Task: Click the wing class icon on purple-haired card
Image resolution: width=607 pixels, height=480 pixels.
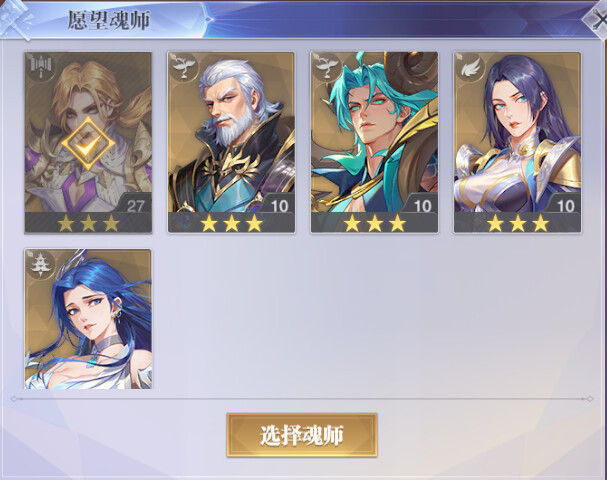Action: click(471, 68)
